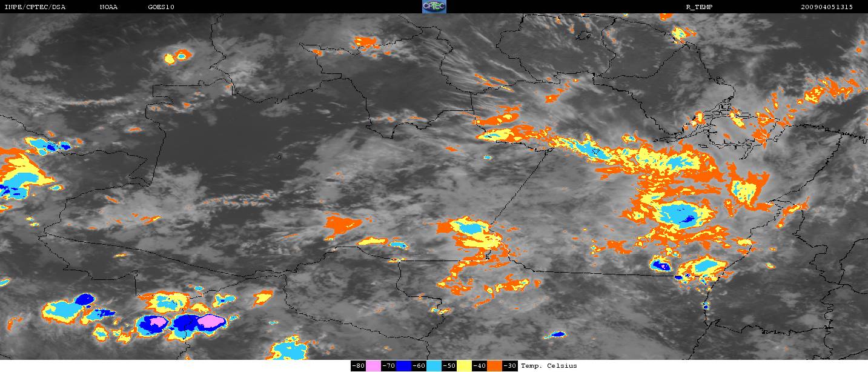This screenshot has height=372, width=868.
Task: Click the -70 legend value
Action: 388,366
